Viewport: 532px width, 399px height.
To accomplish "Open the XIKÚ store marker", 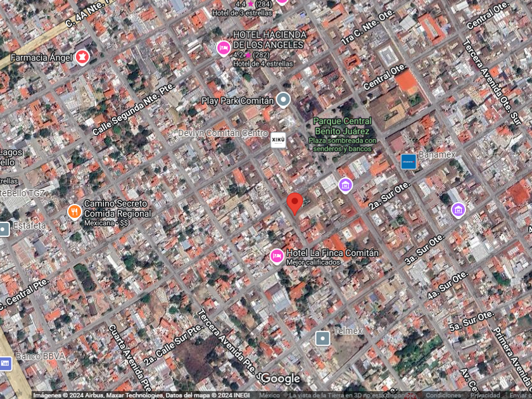I will (278, 140).
